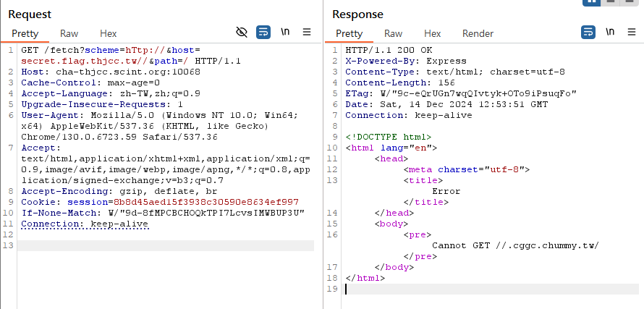Open the Request panel hamburger menu

(x=307, y=32)
